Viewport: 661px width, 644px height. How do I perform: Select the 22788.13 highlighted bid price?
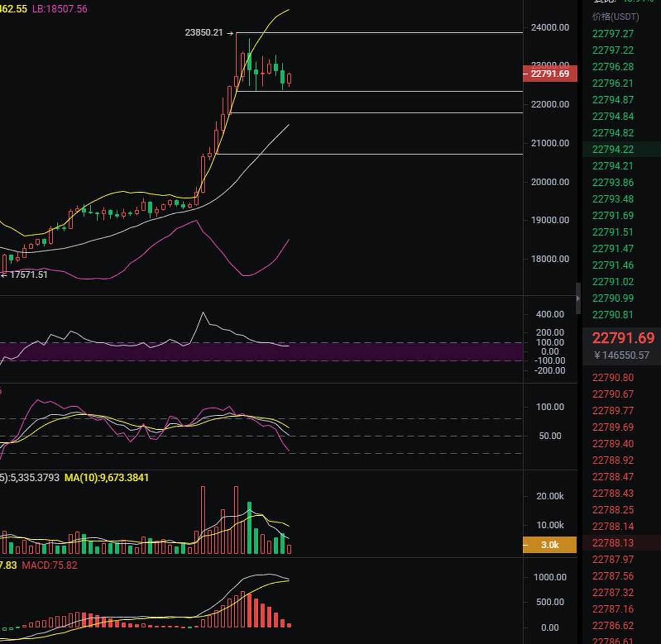pos(613,543)
